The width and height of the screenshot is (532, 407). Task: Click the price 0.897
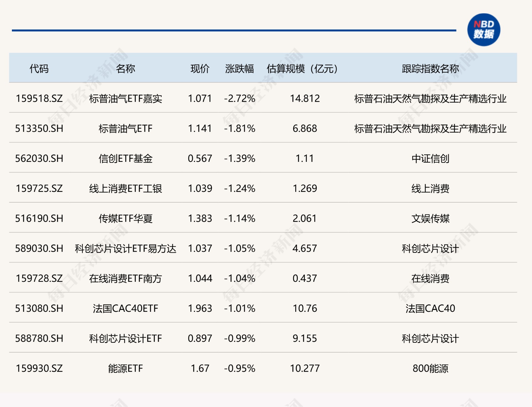pos(200,339)
